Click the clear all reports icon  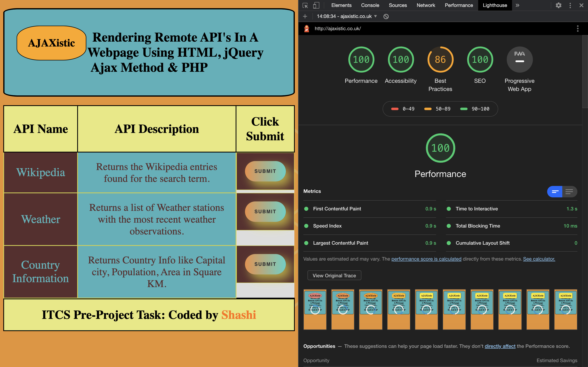click(x=386, y=16)
